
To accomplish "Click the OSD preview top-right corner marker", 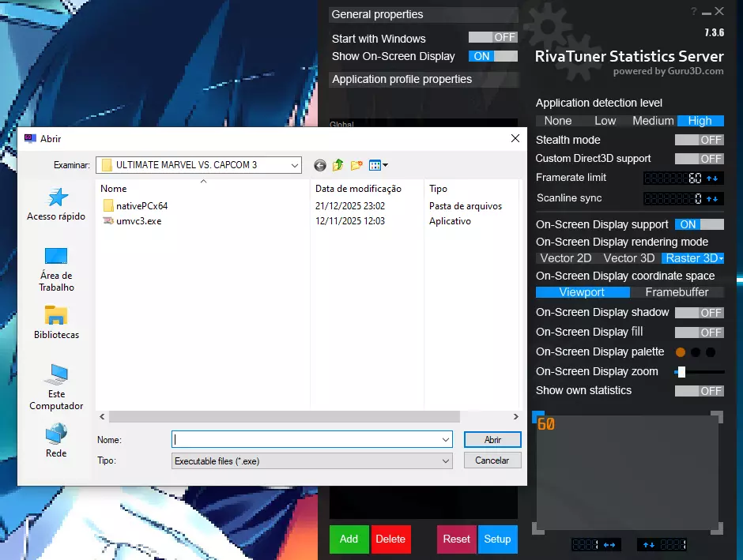I will pyautogui.click(x=718, y=417).
